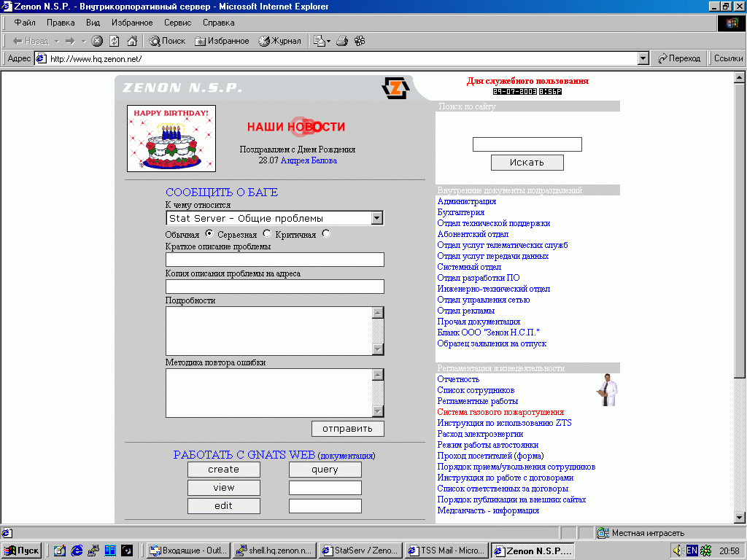Open the Справка menu
Image resolution: width=747 pixels, height=560 pixels.
218,23
